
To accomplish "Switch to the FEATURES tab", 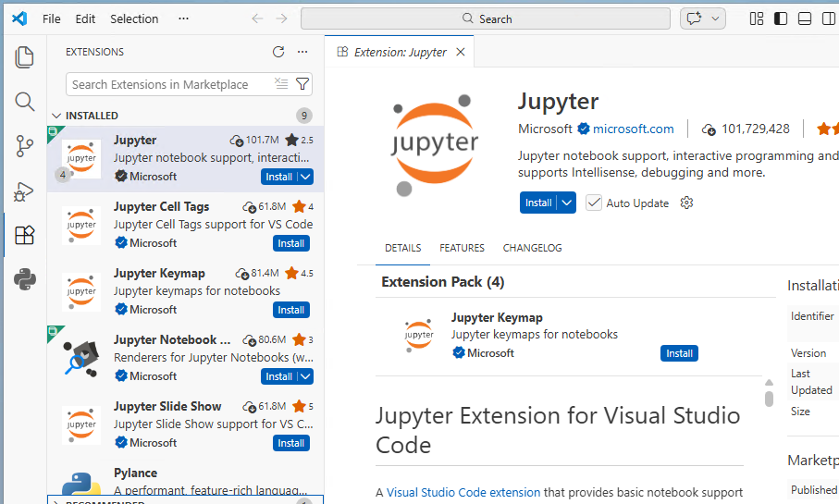I will click(462, 248).
